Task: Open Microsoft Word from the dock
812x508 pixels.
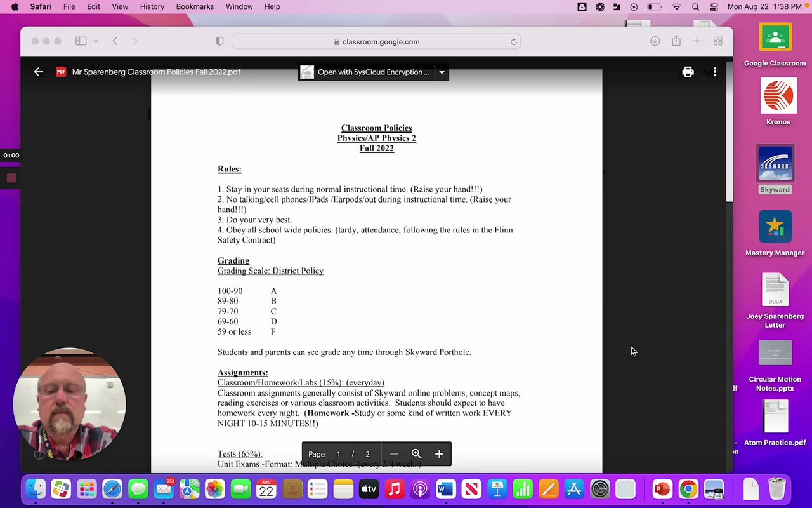Action: point(445,490)
